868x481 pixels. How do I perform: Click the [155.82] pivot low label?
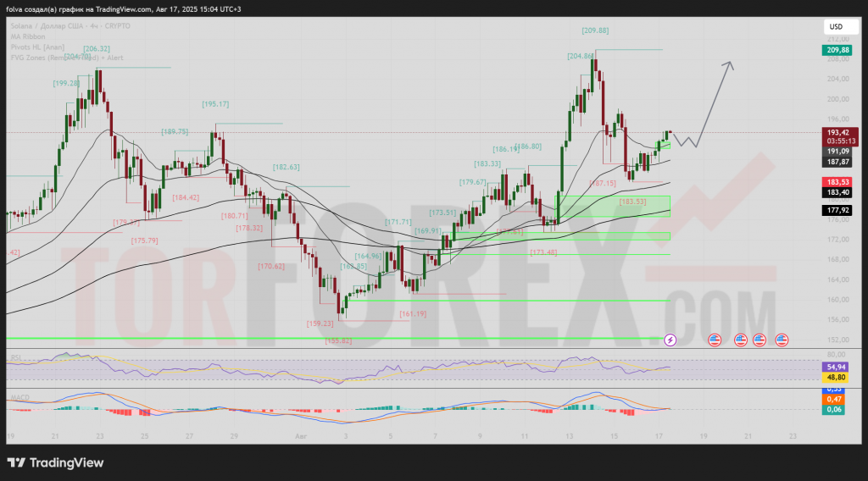point(338,340)
